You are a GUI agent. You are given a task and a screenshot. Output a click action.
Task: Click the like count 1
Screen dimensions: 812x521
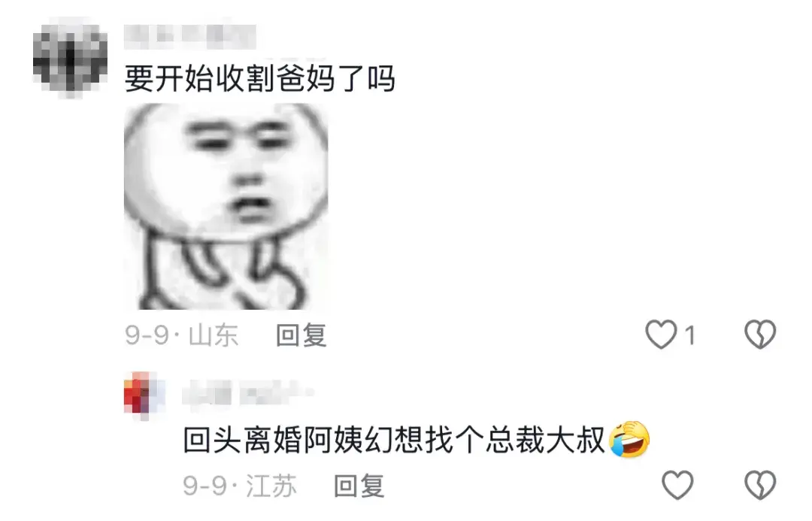coord(689,335)
